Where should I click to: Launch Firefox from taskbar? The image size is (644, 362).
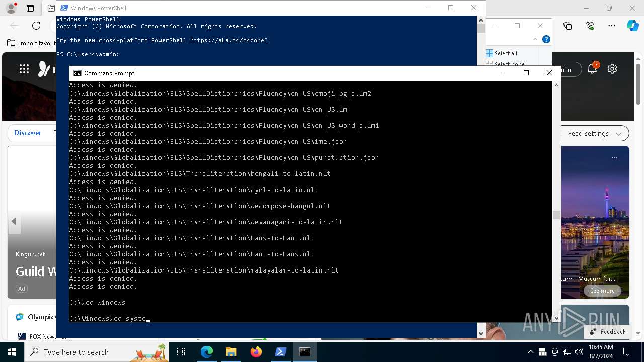pos(256,352)
